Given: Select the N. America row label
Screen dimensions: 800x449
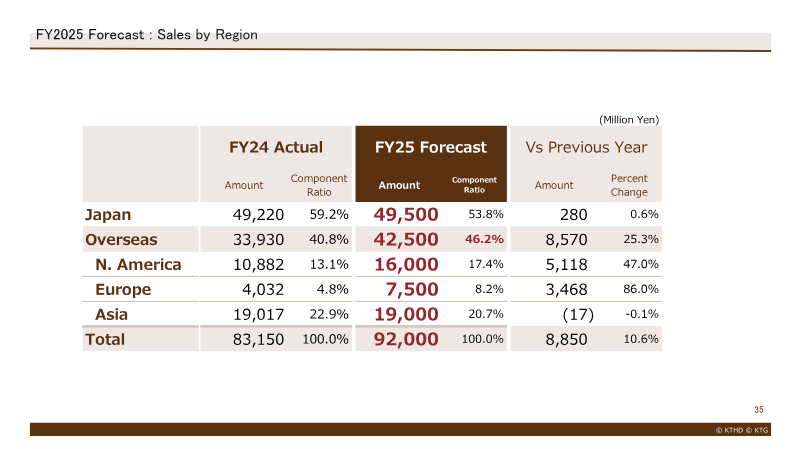Looking at the screenshot, I should 138,265.
